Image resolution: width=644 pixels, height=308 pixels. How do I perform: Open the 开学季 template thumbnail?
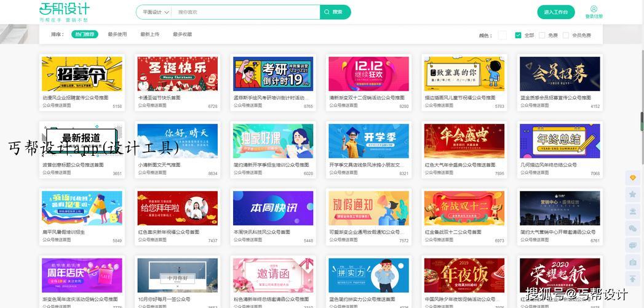point(369,141)
